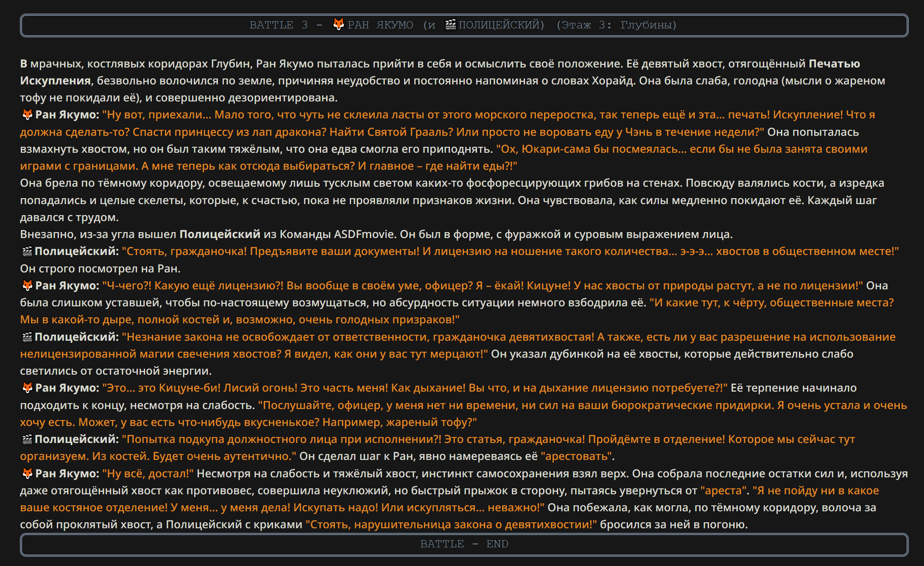Viewport: 924px width, 566px height.
Task: Click the phrase "давался с трудом."
Action: point(69,217)
